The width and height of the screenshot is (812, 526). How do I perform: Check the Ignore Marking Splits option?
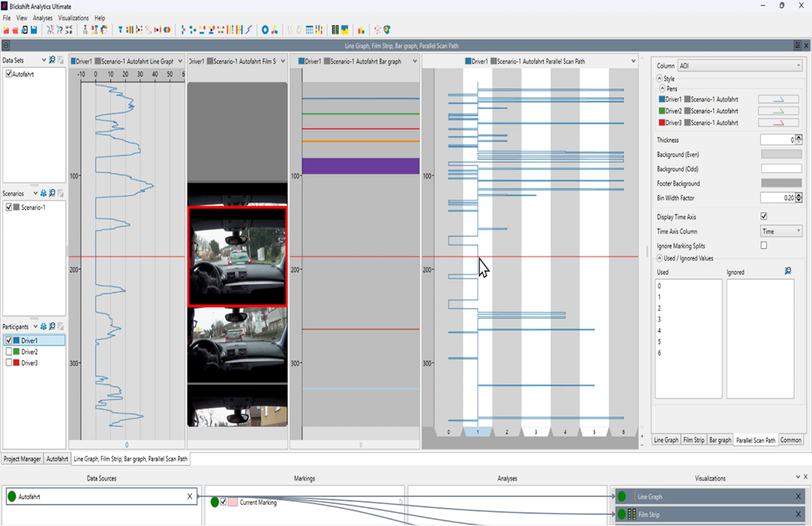(x=763, y=246)
